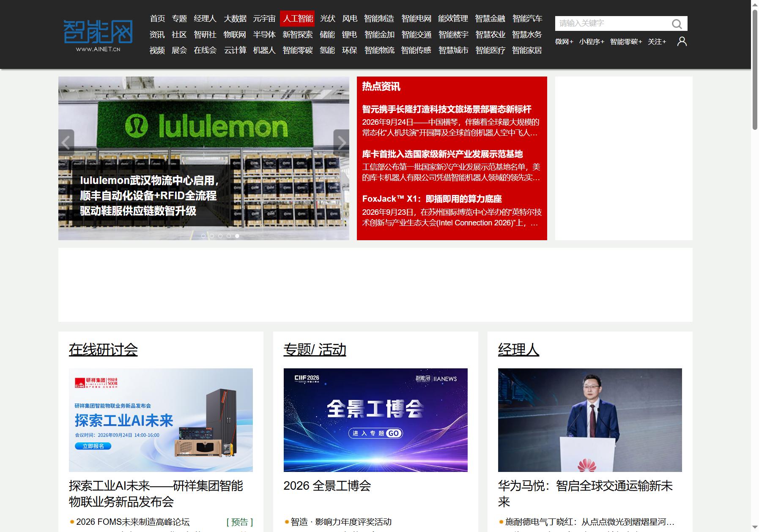The height and width of the screenshot is (532, 759).
Task: Open the 半导体 nav item
Action: tap(264, 35)
